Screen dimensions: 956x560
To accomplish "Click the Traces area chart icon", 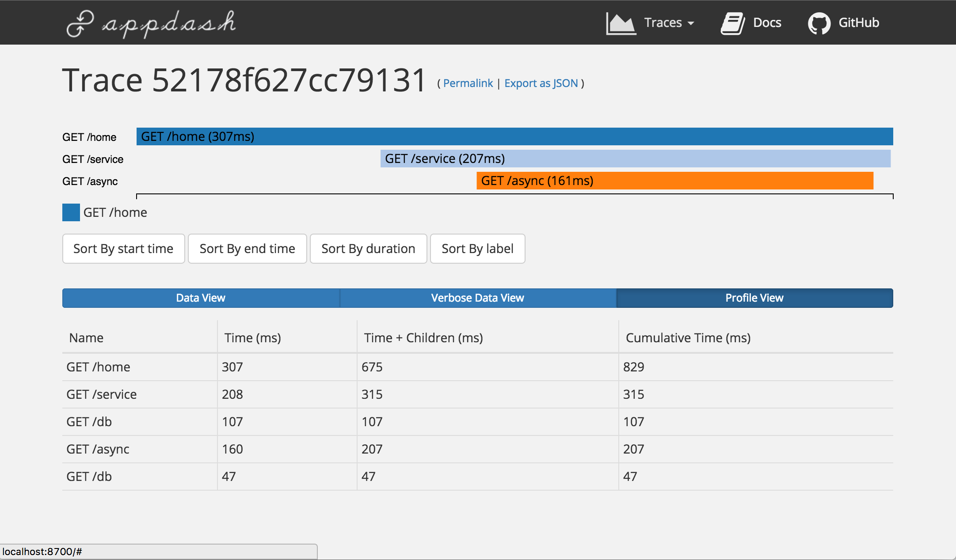I will point(621,23).
